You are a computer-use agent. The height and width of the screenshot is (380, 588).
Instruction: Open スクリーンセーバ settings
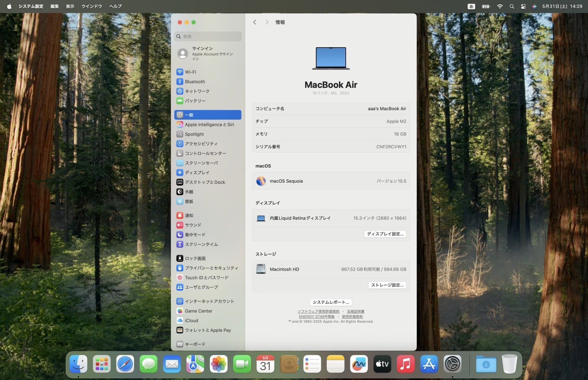pyautogui.click(x=207, y=163)
